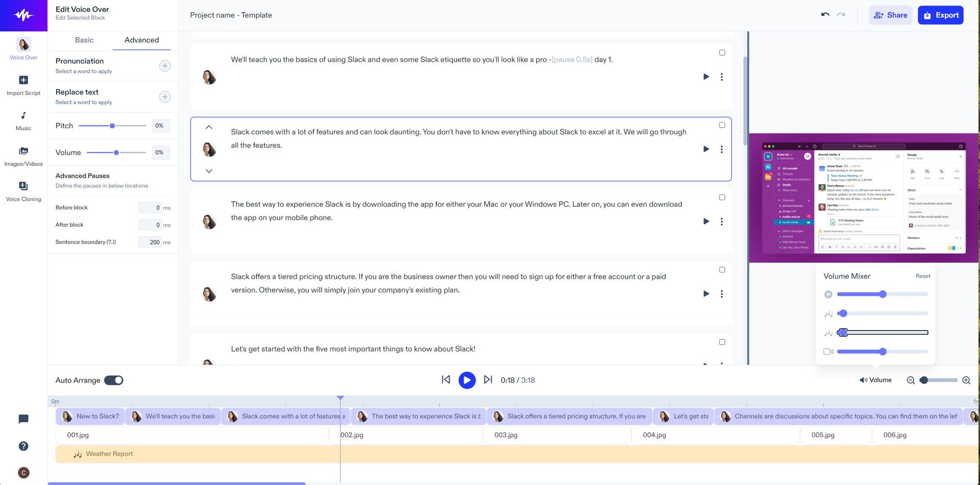
Task: Zoom in the timeline
Action: click(966, 380)
